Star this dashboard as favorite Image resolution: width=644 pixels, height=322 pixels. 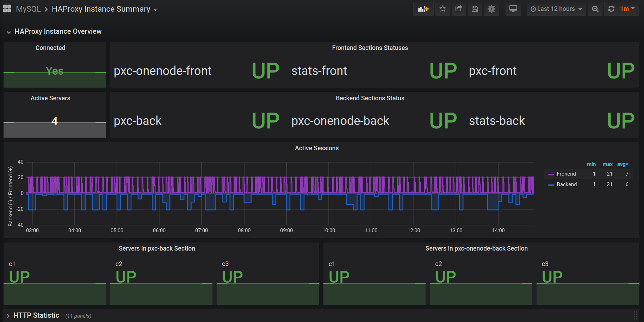442,9
